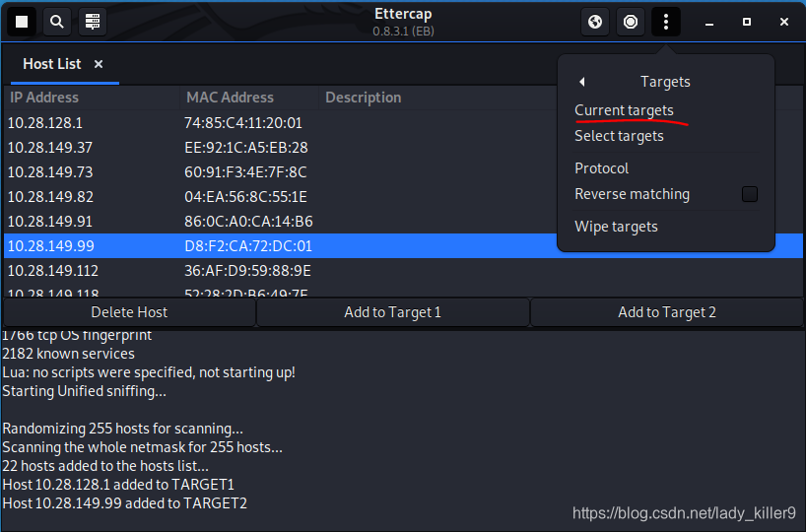Open Current targets menu entry
Viewport: 806px width, 532px height.
[624, 110]
